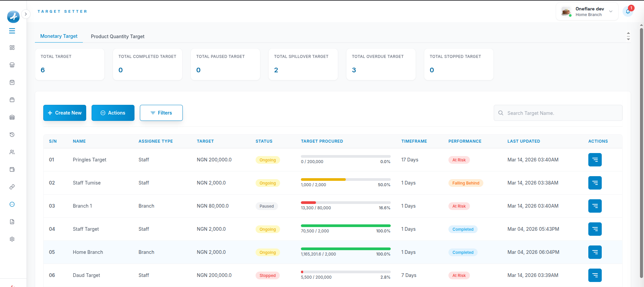Viewport: 644px width, 287px height.
Task: Click the Staff Tumise progress bar
Action: point(346,180)
